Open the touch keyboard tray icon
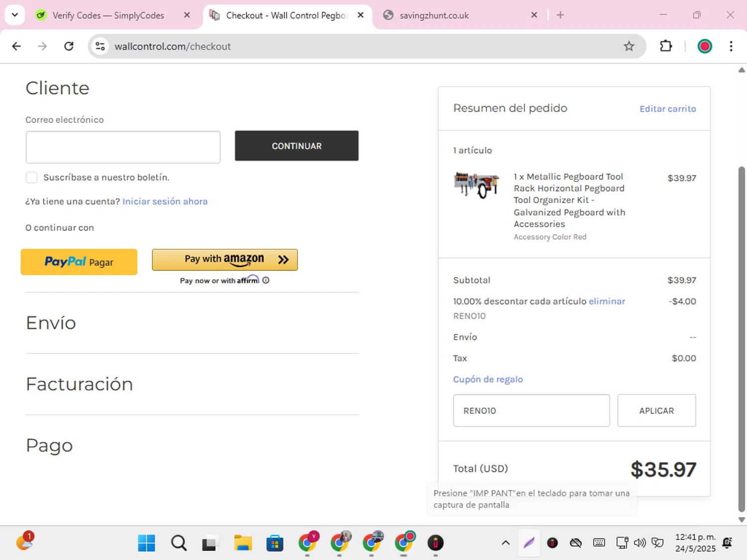The width and height of the screenshot is (747, 560). [x=599, y=543]
